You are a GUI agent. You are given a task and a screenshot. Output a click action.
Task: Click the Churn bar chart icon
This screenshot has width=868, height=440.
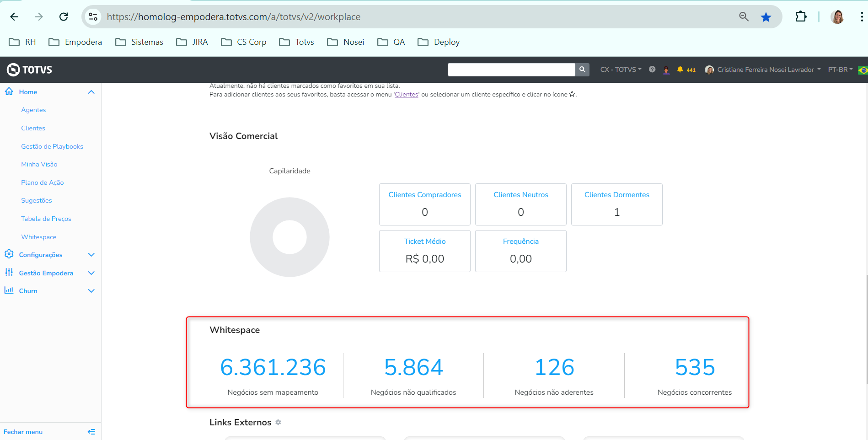(x=9, y=290)
